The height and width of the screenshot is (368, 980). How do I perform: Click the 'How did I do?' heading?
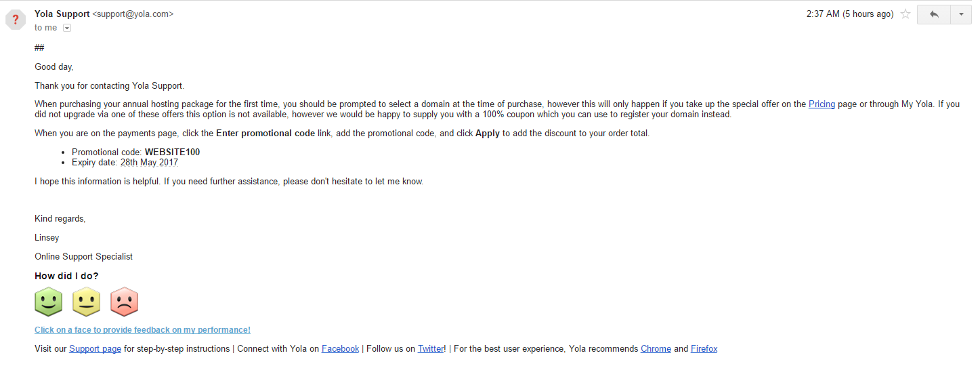(x=66, y=276)
